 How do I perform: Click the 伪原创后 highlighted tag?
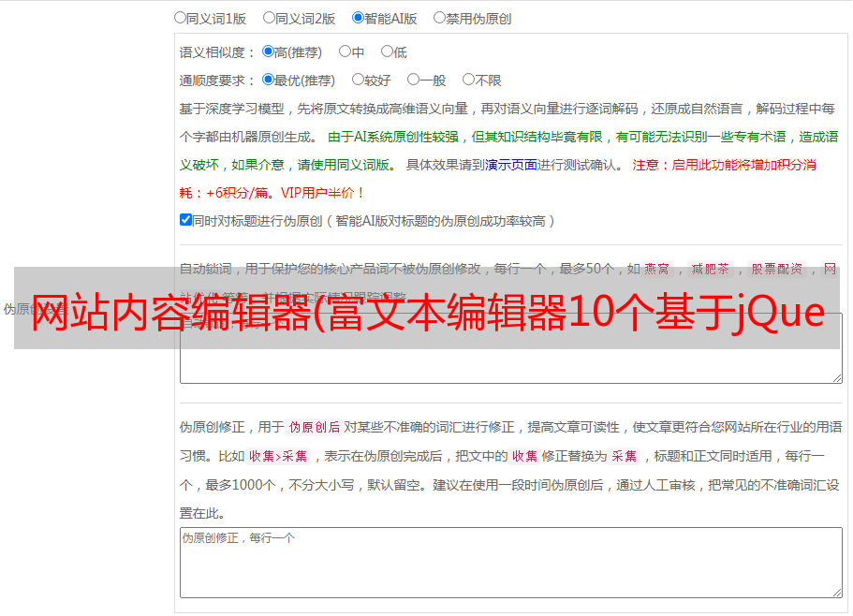(315, 427)
